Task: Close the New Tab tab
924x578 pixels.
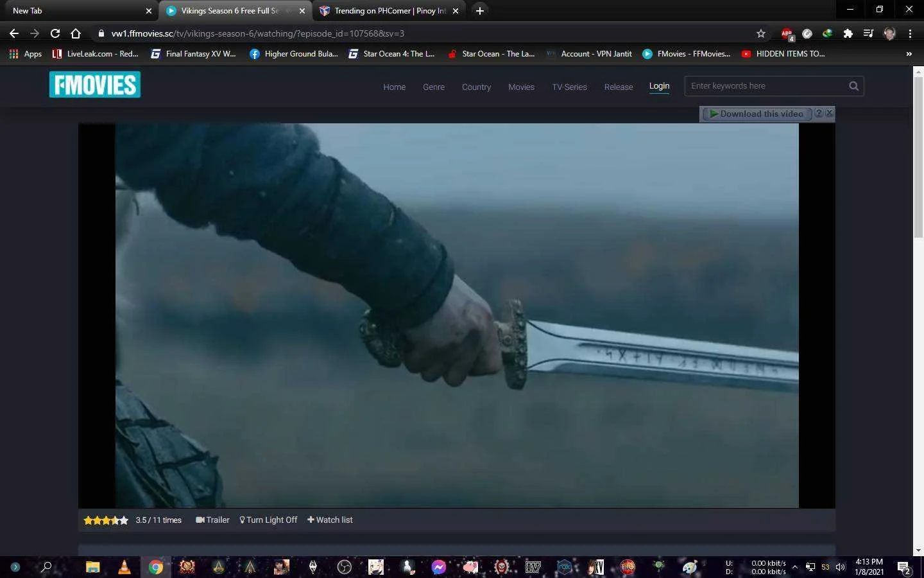Action: click(x=149, y=11)
